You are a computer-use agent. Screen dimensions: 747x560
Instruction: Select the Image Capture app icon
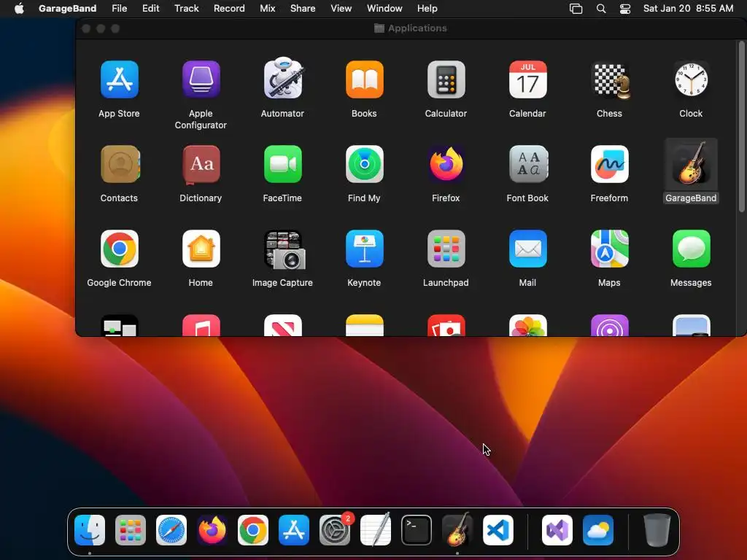tap(285, 249)
